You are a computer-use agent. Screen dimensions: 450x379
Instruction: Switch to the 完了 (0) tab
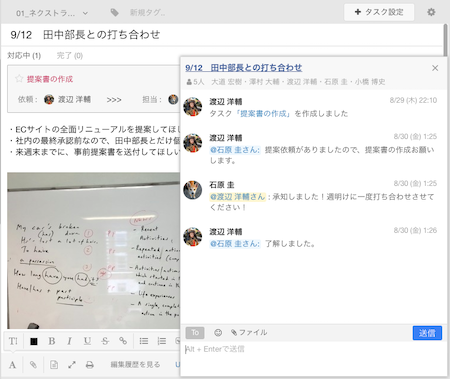70,55
